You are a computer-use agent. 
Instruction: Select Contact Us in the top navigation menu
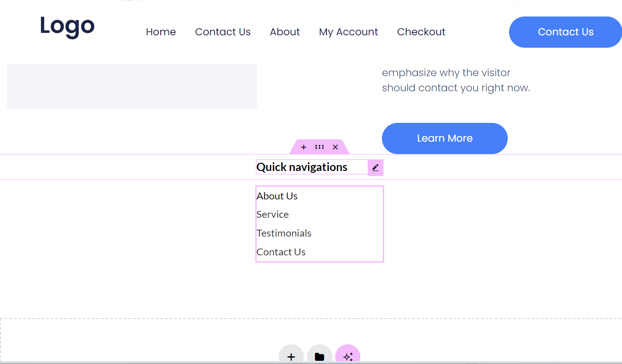[223, 32]
